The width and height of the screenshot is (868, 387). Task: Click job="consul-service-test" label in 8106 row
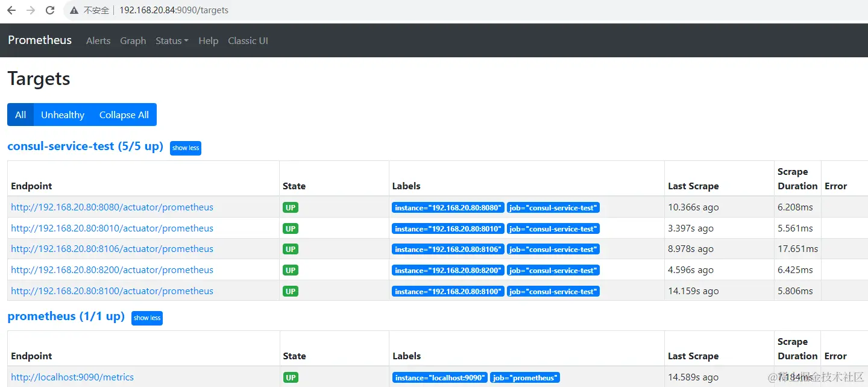tap(553, 250)
